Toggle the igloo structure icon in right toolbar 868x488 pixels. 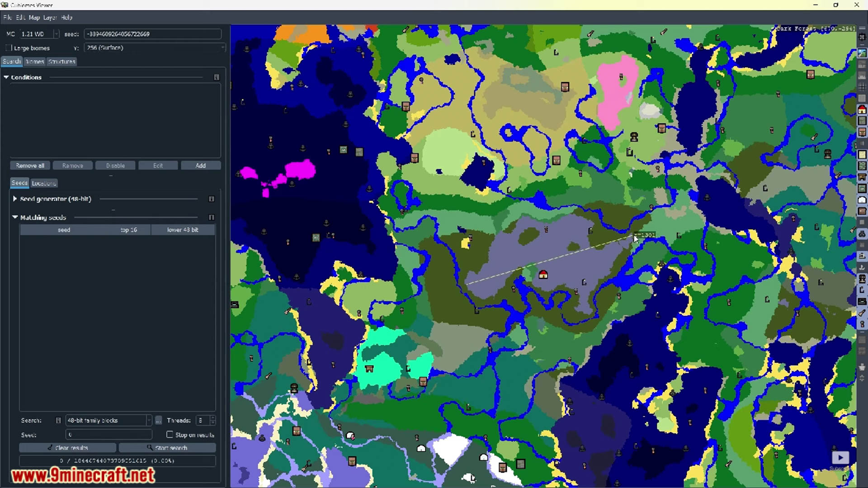862,199
